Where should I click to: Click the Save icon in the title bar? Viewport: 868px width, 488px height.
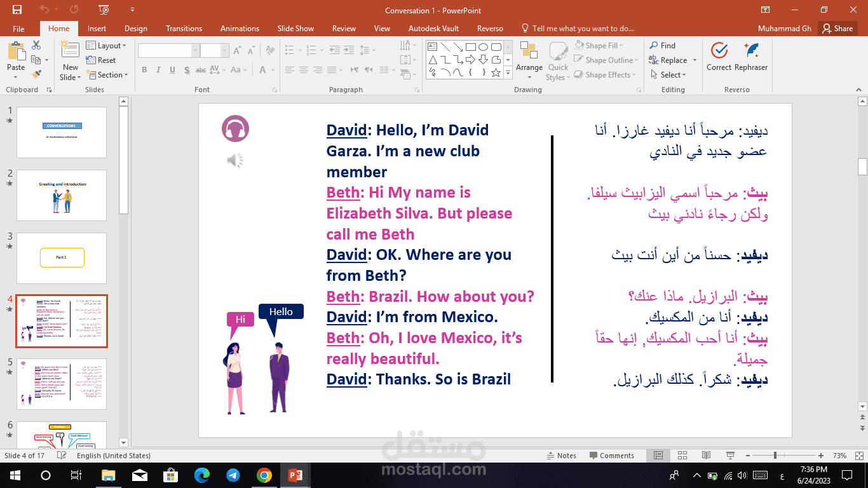tap(17, 10)
